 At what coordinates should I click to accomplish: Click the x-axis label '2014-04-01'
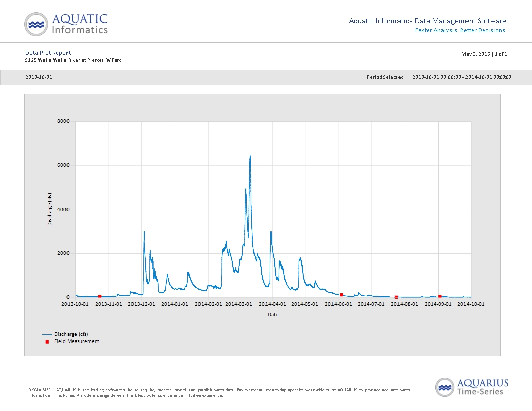[x=273, y=304]
